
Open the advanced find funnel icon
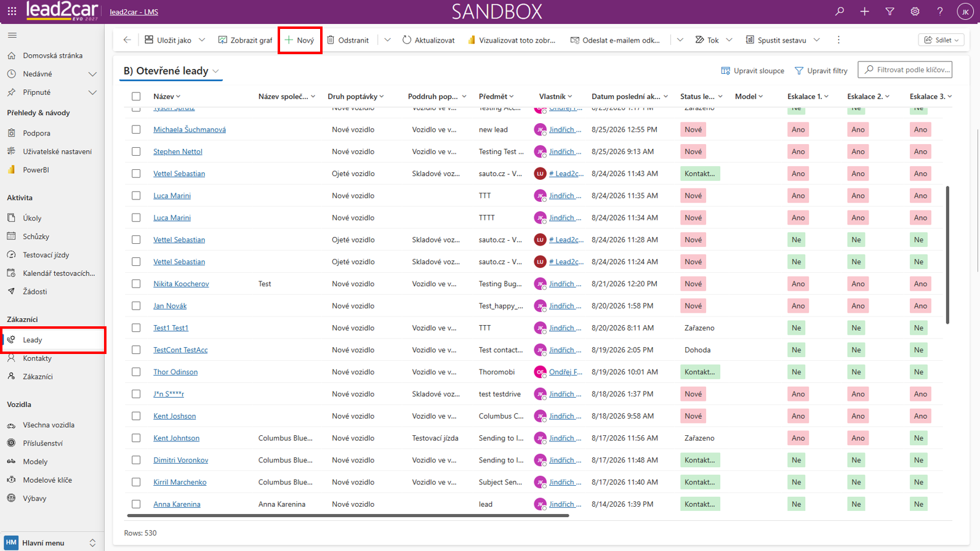coord(890,11)
